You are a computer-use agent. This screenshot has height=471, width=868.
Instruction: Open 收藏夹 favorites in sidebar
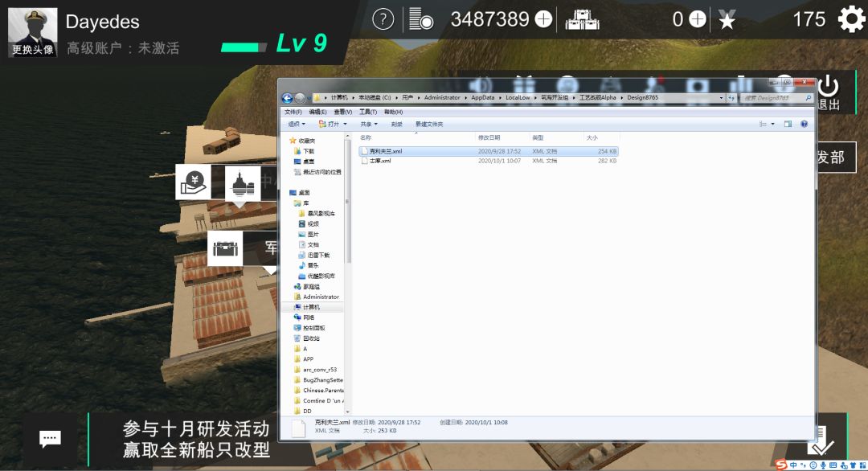(302, 141)
